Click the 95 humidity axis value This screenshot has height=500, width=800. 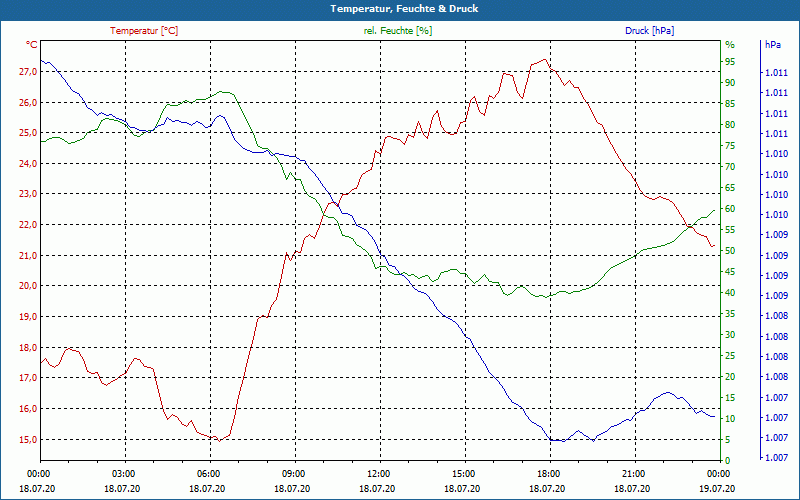click(730, 62)
